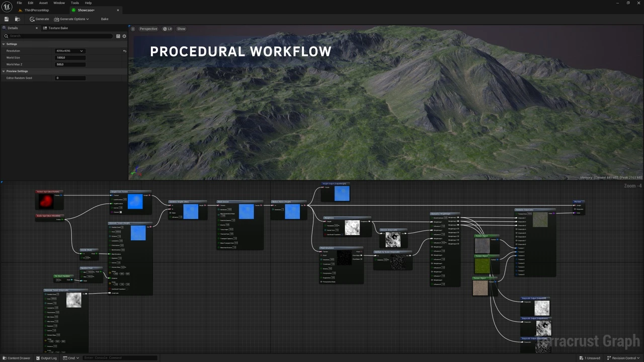The width and height of the screenshot is (644, 362).
Task: Open the Details panel settings gear
Action: pos(124,36)
